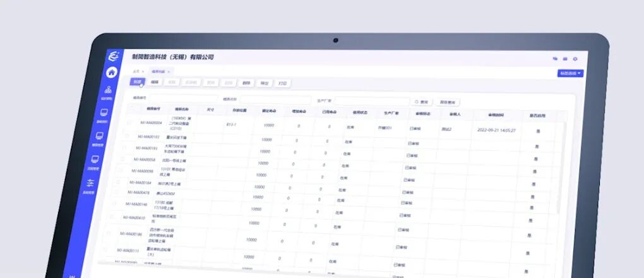Open the gear settings icon in header

[575, 59]
